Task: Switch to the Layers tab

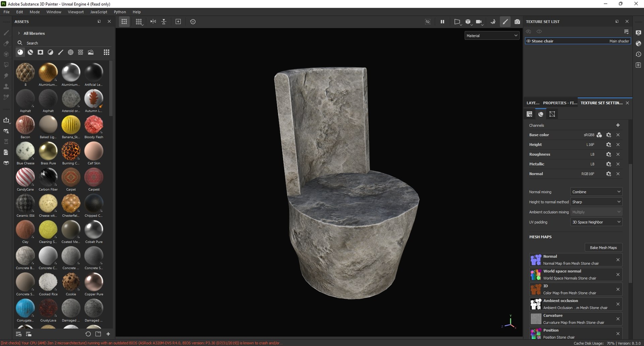Action: point(533,103)
